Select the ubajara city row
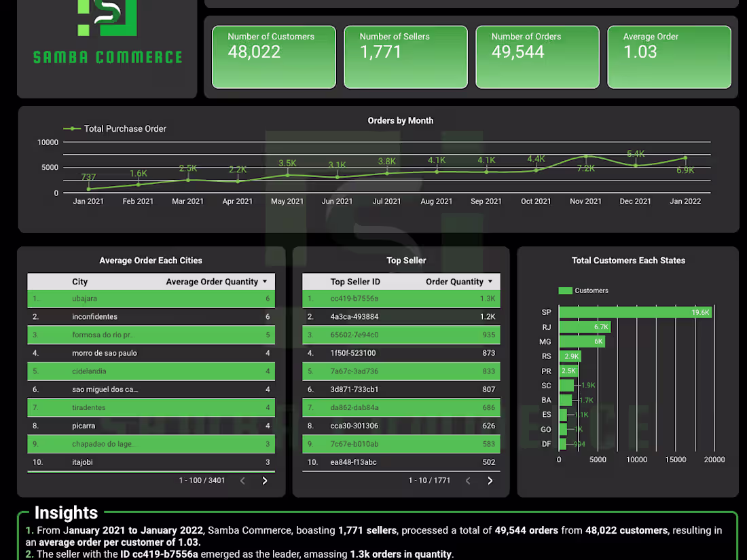 pyautogui.click(x=151, y=299)
